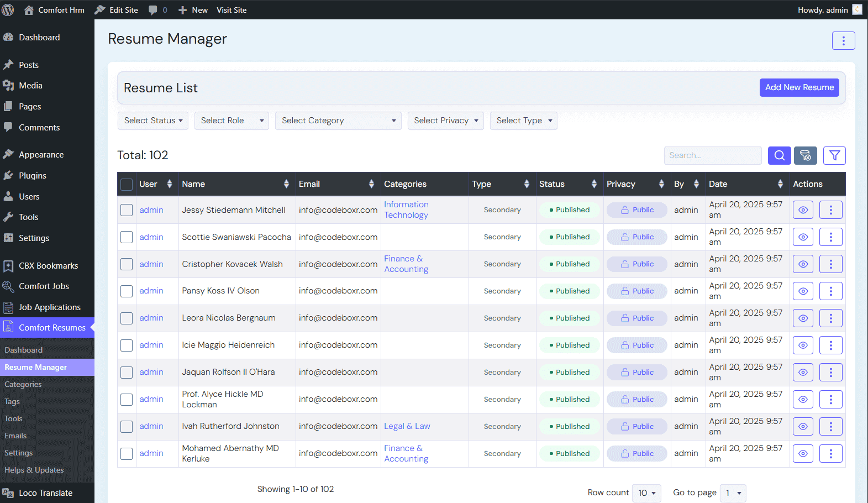Select checkbox for Leora Nicolas Bergnaum

[x=127, y=318]
